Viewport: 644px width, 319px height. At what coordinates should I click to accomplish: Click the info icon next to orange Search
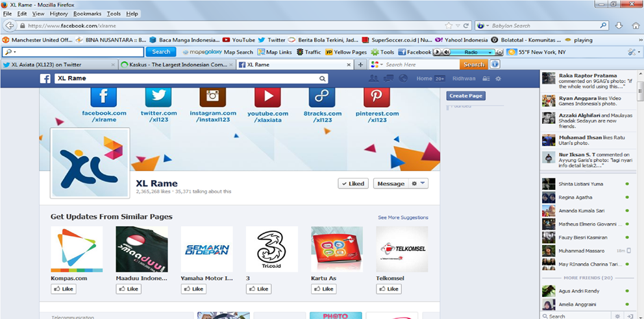(495, 64)
